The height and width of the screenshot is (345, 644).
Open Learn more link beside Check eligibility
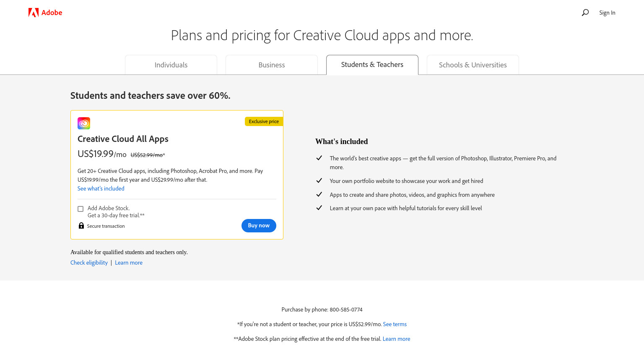click(129, 263)
